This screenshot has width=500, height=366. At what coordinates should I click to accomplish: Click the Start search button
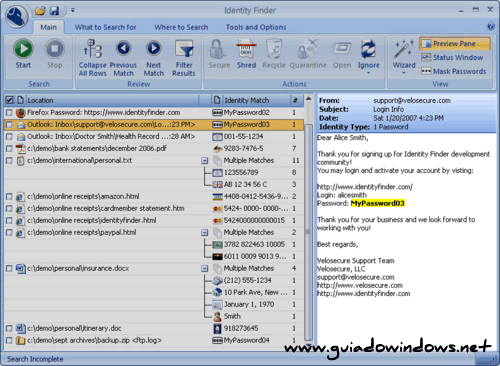(23, 54)
